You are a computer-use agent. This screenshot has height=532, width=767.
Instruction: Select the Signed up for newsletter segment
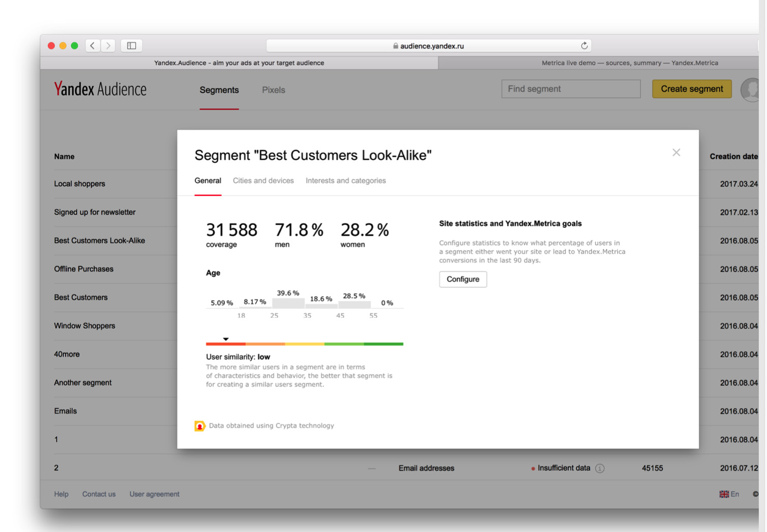click(x=95, y=212)
